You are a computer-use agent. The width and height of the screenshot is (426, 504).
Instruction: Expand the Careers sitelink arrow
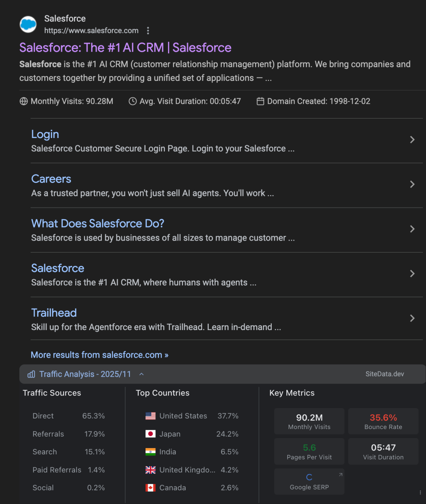pos(412,184)
